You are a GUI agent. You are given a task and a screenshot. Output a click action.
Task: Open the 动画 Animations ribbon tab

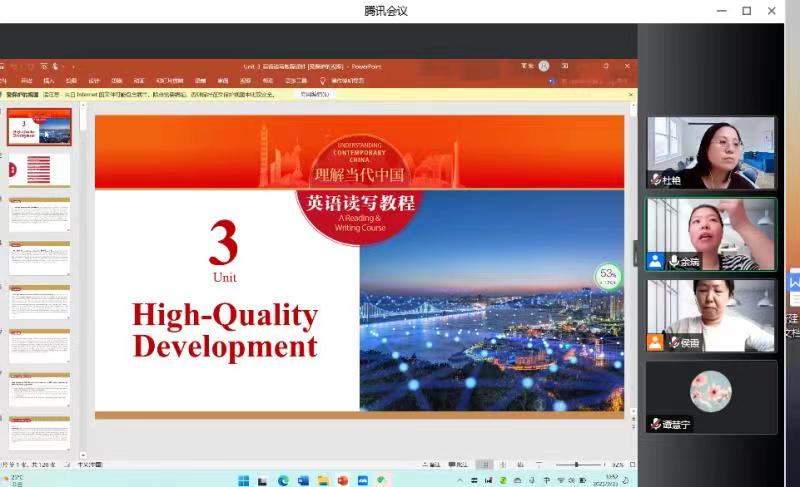click(139, 81)
